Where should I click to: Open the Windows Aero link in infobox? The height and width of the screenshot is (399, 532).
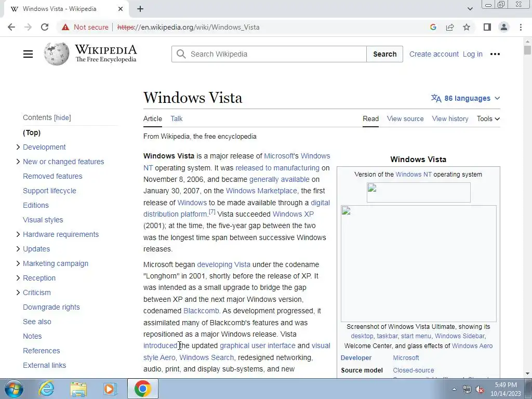point(472,345)
